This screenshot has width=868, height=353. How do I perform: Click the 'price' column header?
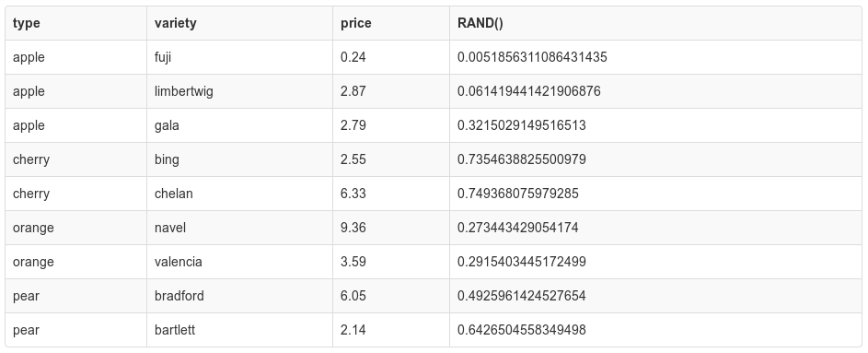click(391, 23)
